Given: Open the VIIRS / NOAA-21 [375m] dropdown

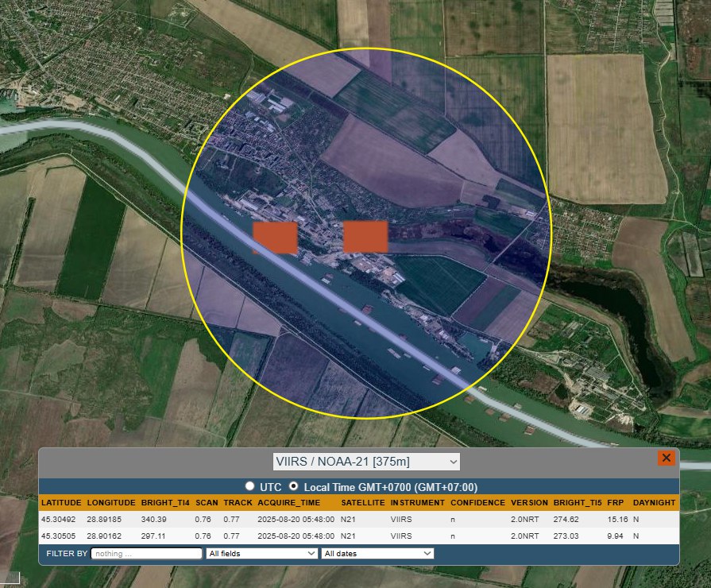Looking at the screenshot, I should pos(365,462).
